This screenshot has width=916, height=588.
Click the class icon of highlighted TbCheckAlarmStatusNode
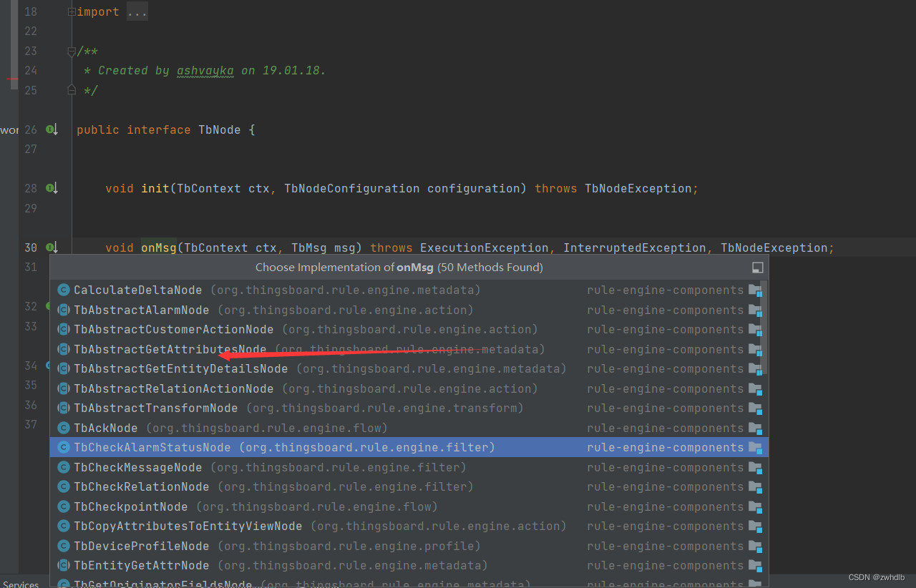(64, 448)
